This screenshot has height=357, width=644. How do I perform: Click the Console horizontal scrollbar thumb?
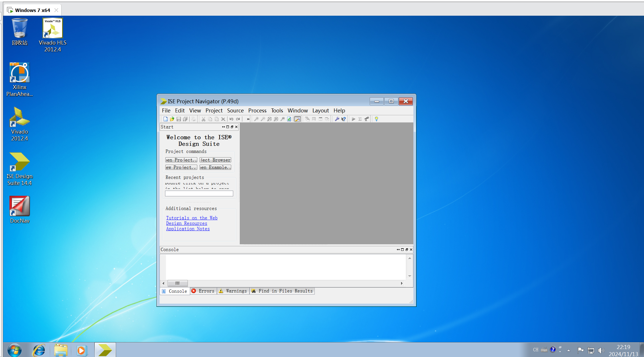pyautogui.click(x=178, y=283)
